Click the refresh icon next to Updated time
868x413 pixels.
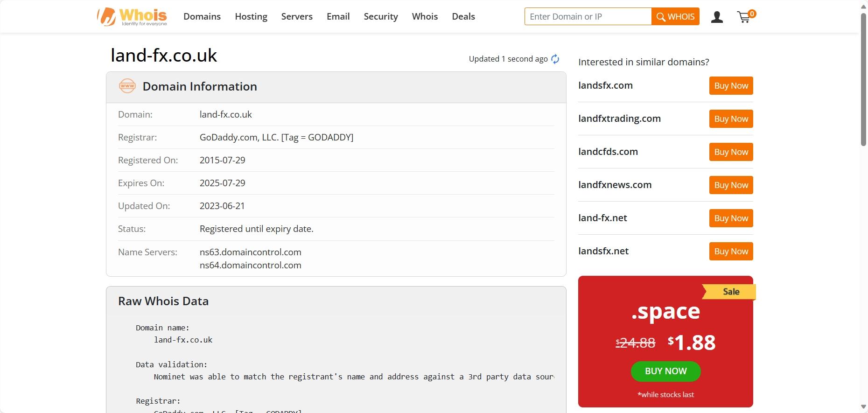[555, 59]
